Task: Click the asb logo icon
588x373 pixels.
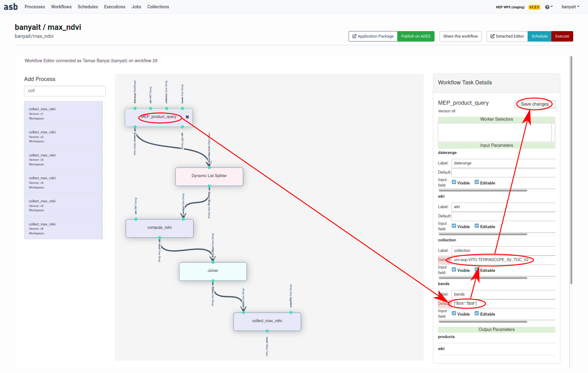Action: pos(11,7)
